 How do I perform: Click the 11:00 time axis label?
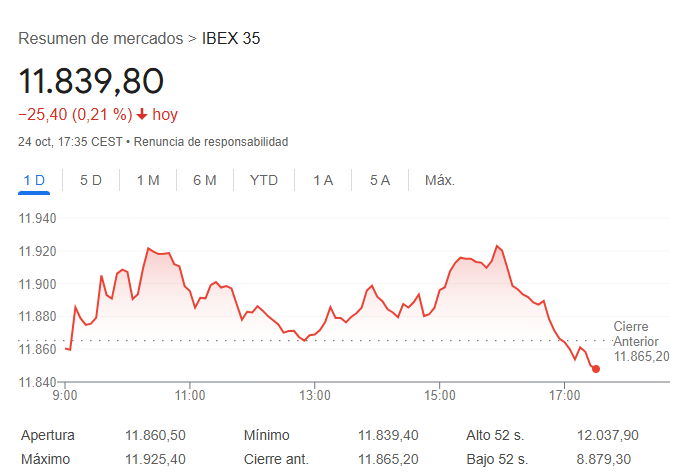pyautogui.click(x=190, y=395)
